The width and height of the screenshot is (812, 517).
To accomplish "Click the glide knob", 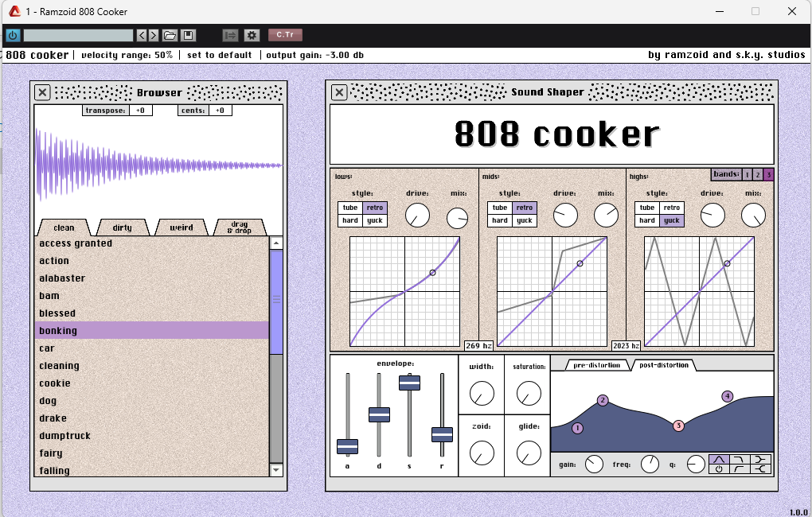I will (x=529, y=453).
